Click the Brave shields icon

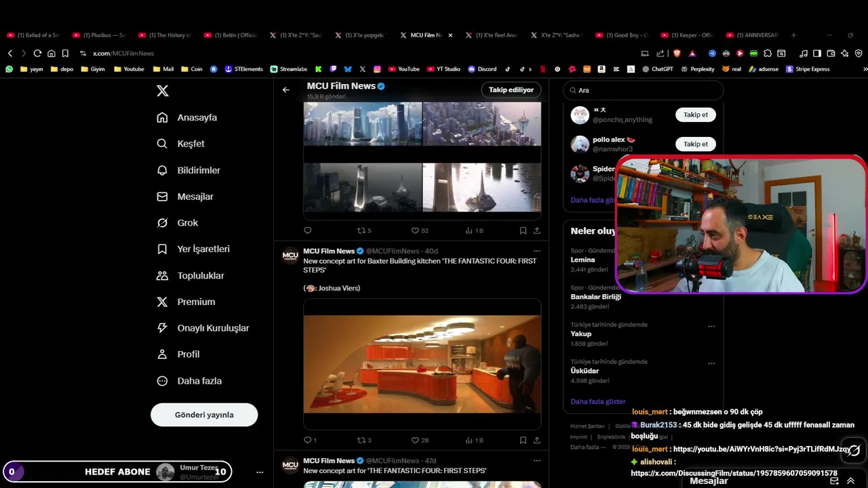point(676,53)
